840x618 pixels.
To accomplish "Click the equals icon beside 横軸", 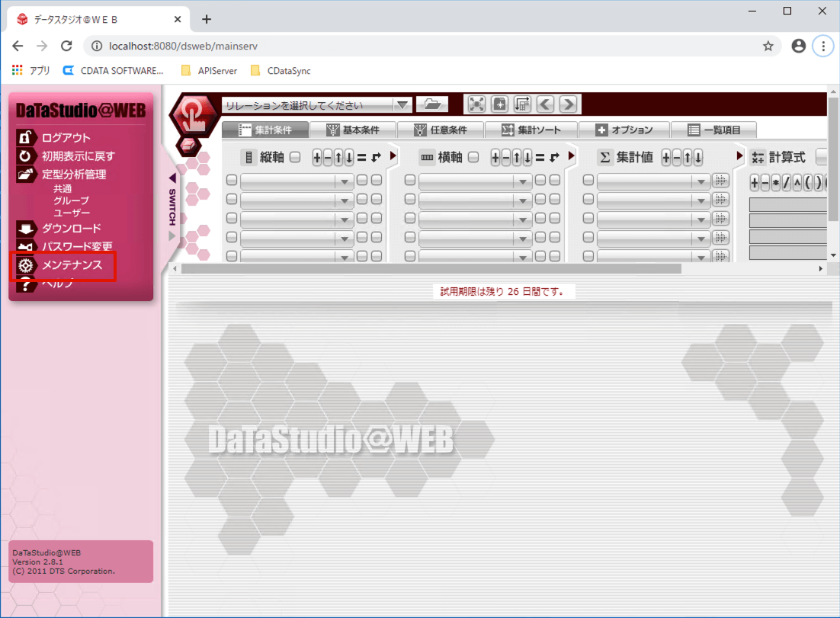I will [540, 158].
